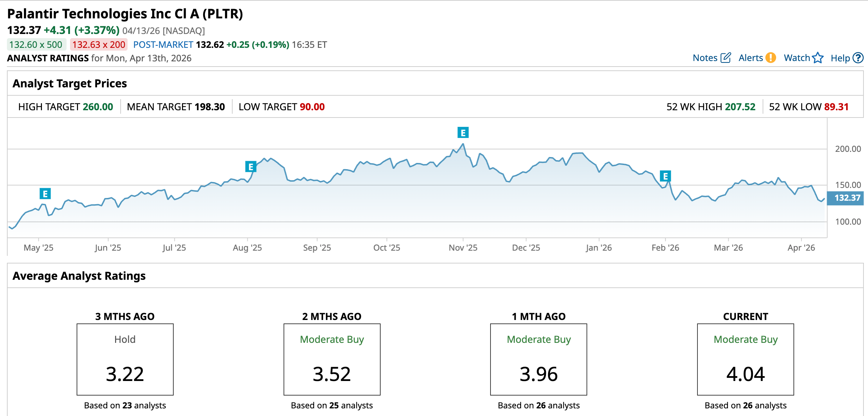The height and width of the screenshot is (416, 868).
Task: Click the orange Alerts exclamation icon
Action: (771, 58)
